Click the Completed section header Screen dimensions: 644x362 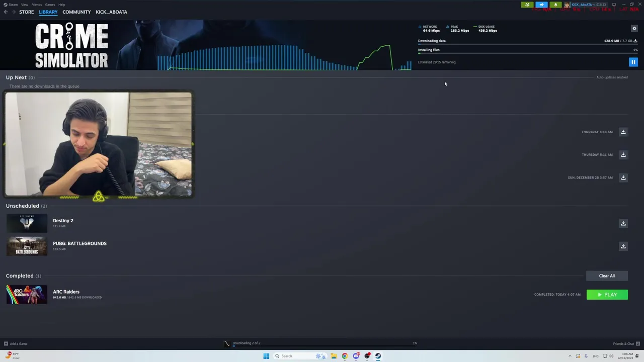pos(24,276)
